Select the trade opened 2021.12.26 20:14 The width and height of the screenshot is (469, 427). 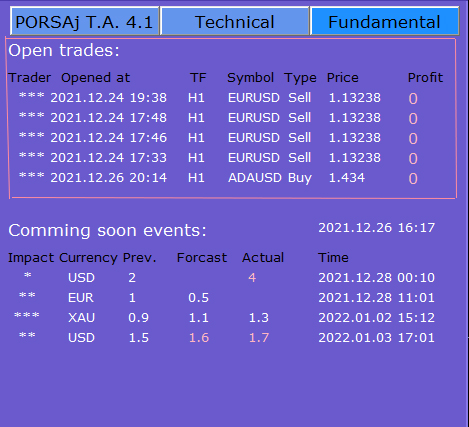pyautogui.click(x=218, y=178)
